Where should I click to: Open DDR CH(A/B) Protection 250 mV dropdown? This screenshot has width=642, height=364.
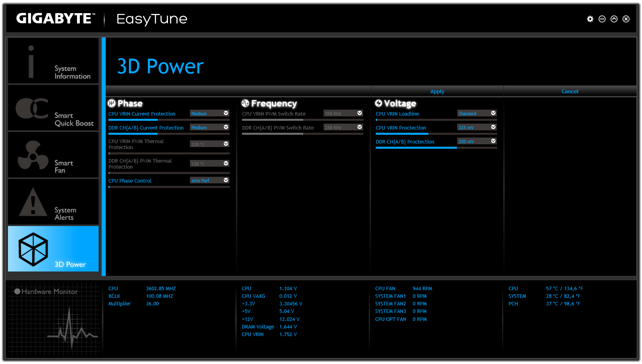(477, 141)
